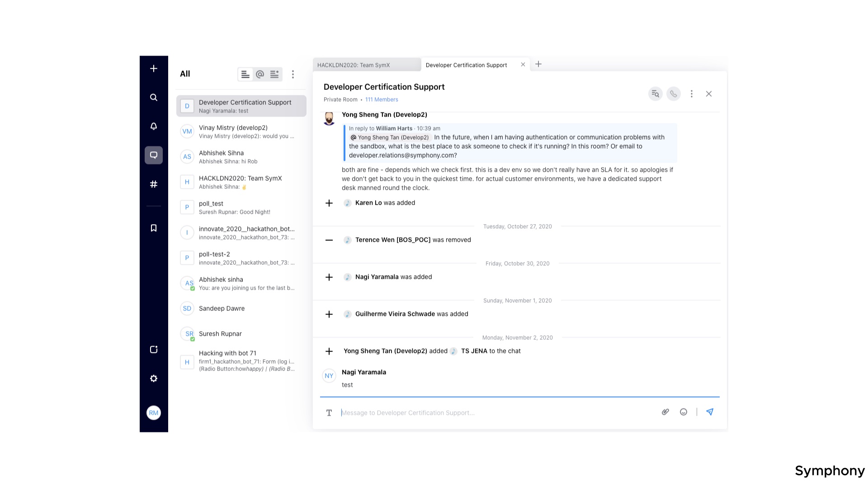Switch to left-aligned list view filter

pyautogui.click(x=245, y=74)
